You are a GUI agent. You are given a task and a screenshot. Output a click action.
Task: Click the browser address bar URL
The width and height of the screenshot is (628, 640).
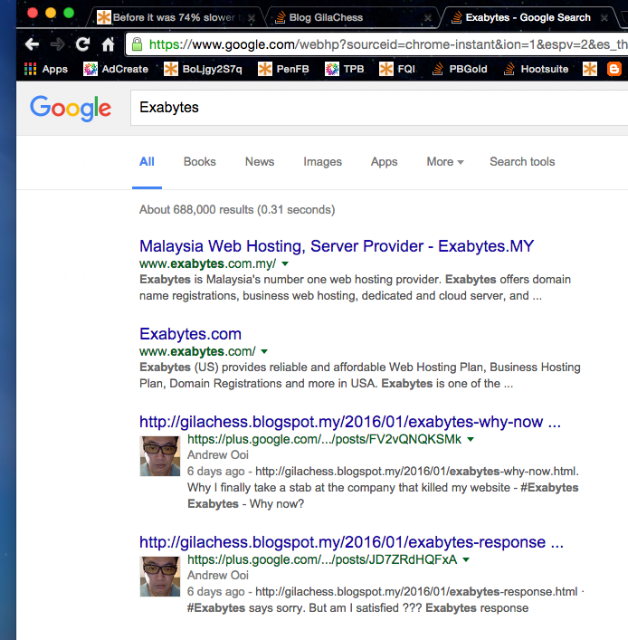[388, 44]
